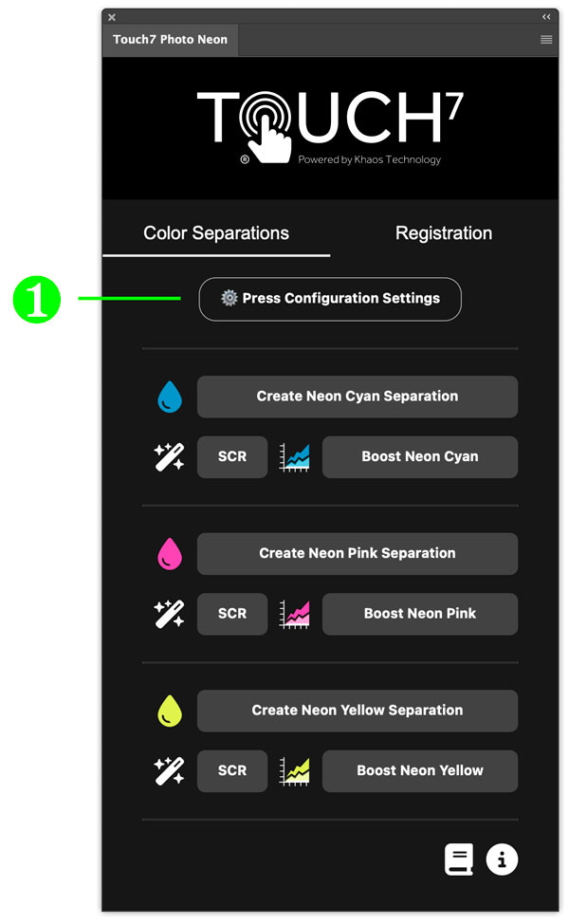Viewport: 569px width, 924px height.
Task: Open the panel hamburger menu
Action: tap(546, 40)
